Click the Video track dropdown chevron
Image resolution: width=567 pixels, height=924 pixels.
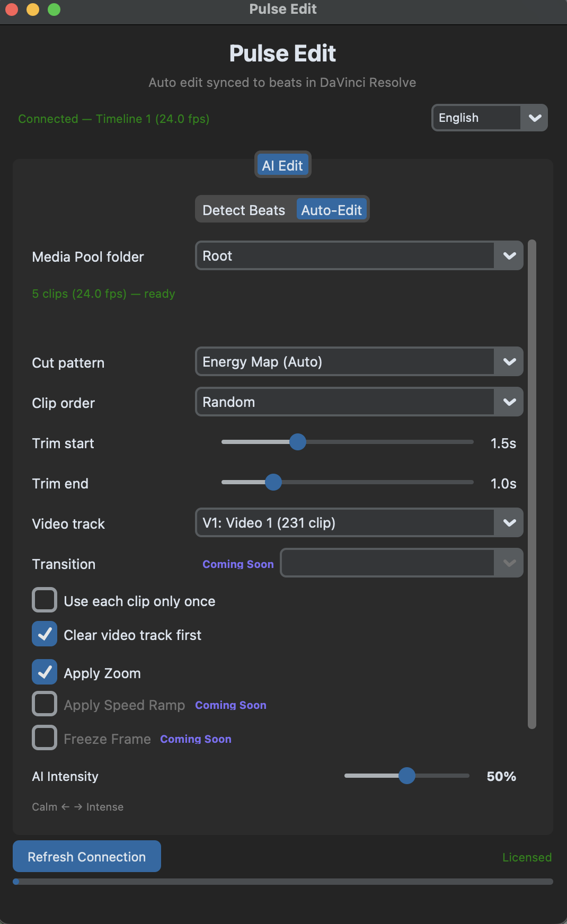coord(509,523)
